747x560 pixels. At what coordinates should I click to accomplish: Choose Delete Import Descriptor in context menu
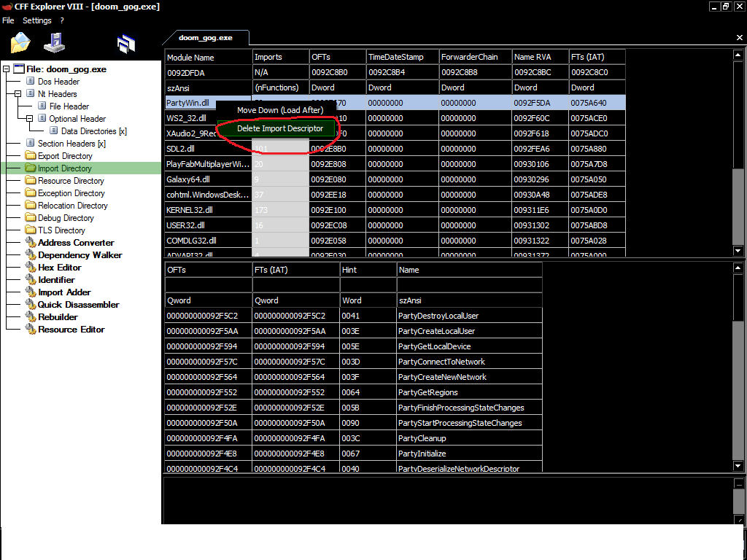tap(280, 128)
